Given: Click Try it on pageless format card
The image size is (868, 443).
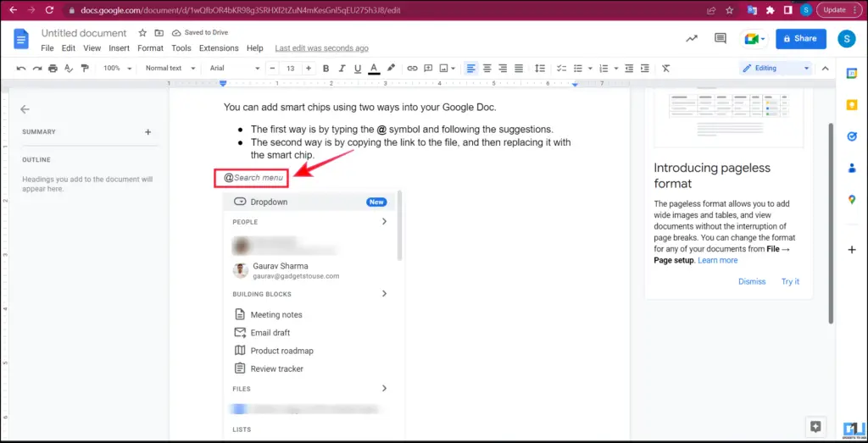Looking at the screenshot, I should point(790,281).
